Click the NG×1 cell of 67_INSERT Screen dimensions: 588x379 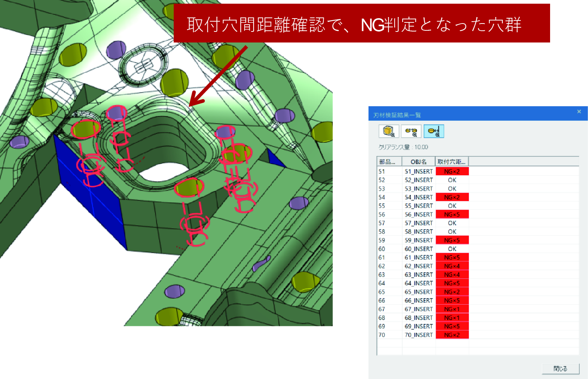tap(452, 309)
